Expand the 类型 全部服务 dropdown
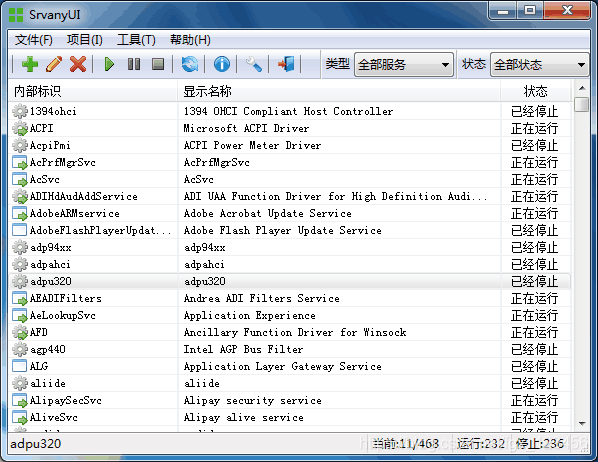This screenshot has height=462, width=598. 404,64
